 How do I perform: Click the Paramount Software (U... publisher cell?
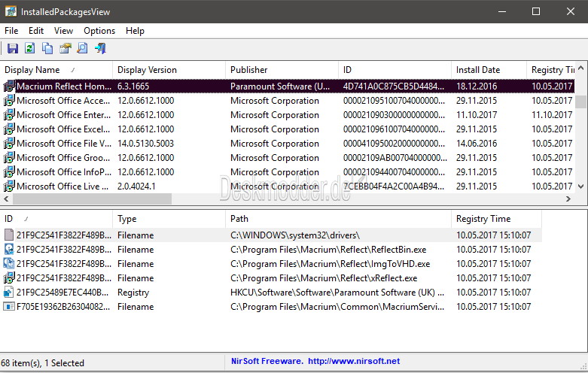click(x=280, y=86)
